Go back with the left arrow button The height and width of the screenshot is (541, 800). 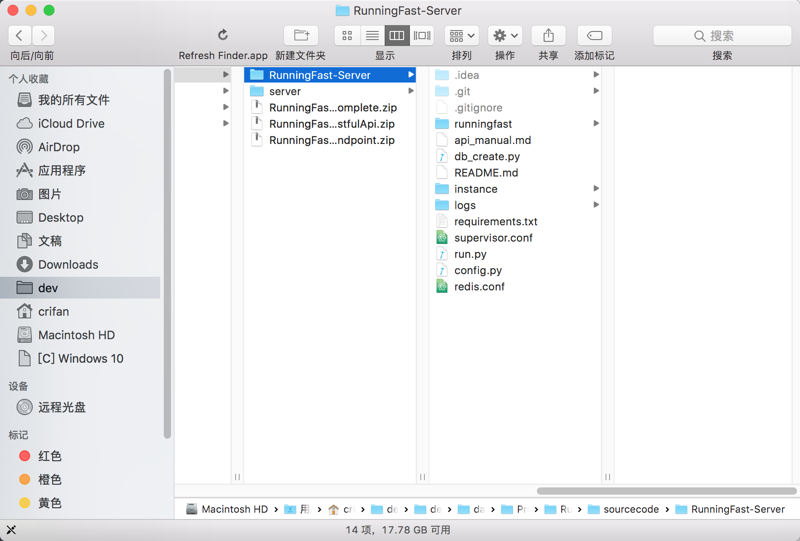click(19, 35)
